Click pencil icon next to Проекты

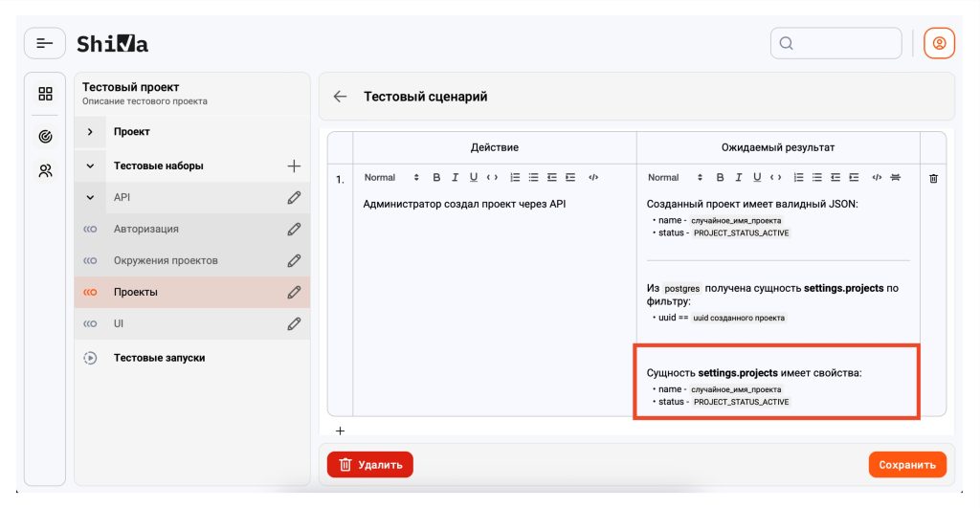tap(294, 292)
